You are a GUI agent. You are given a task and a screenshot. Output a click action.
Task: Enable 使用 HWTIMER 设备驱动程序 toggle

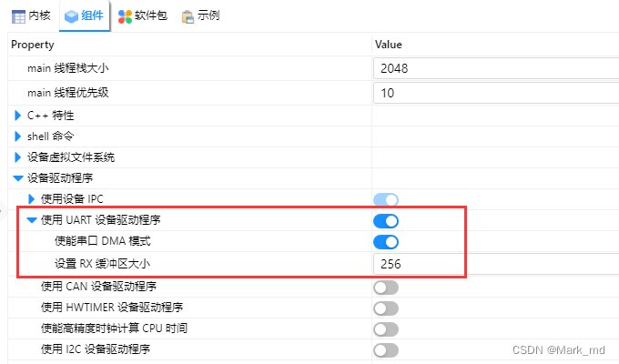coord(386,308)
